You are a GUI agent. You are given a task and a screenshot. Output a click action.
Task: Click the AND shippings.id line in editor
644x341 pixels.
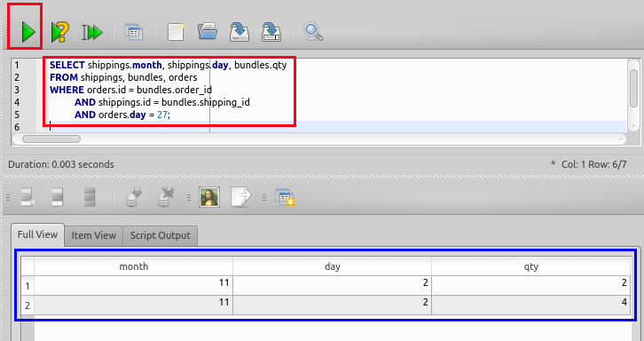pos(161,102)
